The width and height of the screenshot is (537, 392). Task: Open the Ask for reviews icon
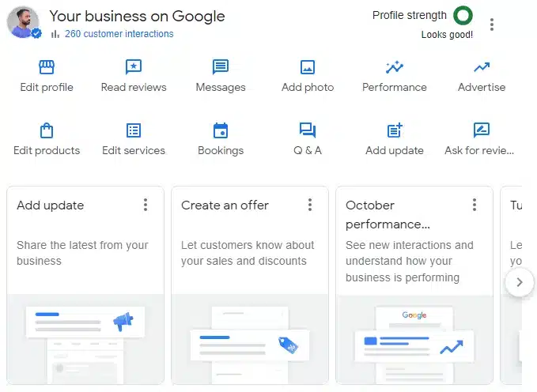[x=482, y=130]
